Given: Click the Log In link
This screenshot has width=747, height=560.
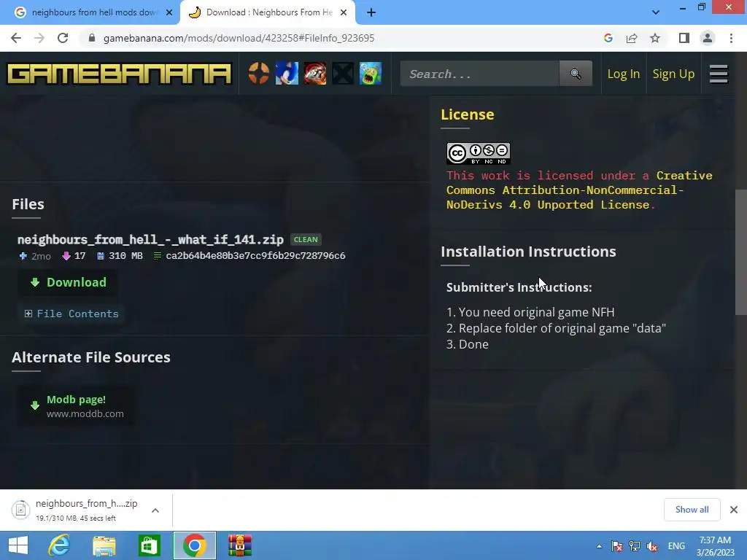Looking at the screenshot, I should click(623, 74).
